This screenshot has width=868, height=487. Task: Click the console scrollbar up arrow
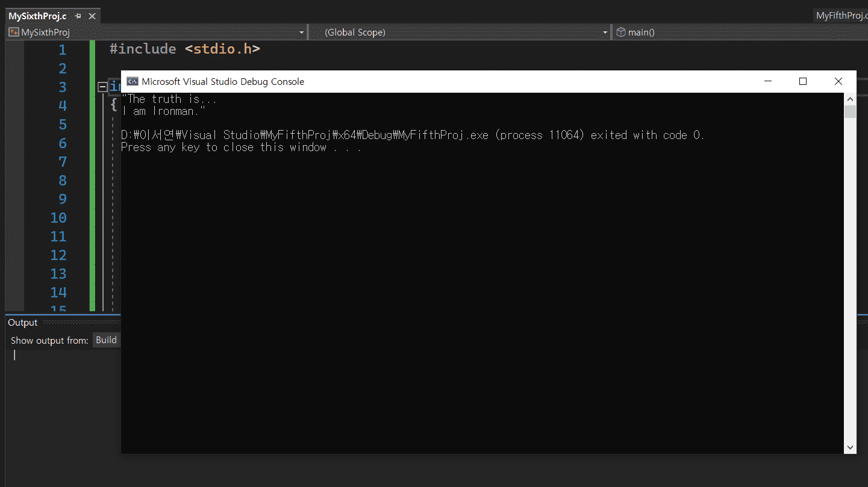tap(850, 99)
